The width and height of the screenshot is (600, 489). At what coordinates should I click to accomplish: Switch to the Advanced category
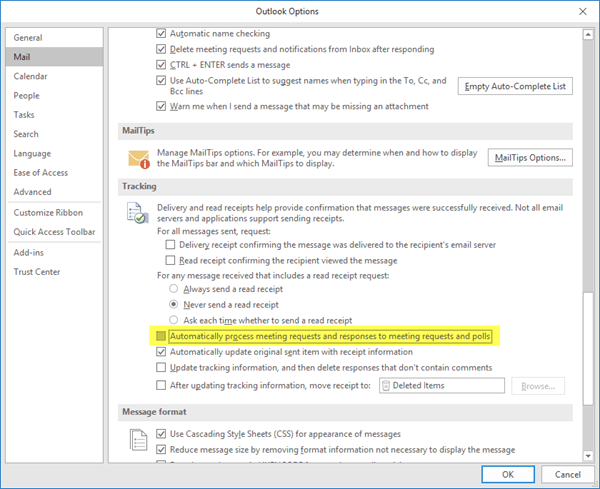(x=33, y=191)
